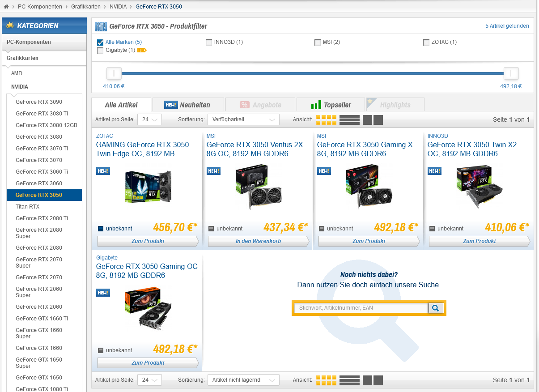Switch to the list view icon
Viewport: 539px width, 392px height.
click(x=349, y=119)
